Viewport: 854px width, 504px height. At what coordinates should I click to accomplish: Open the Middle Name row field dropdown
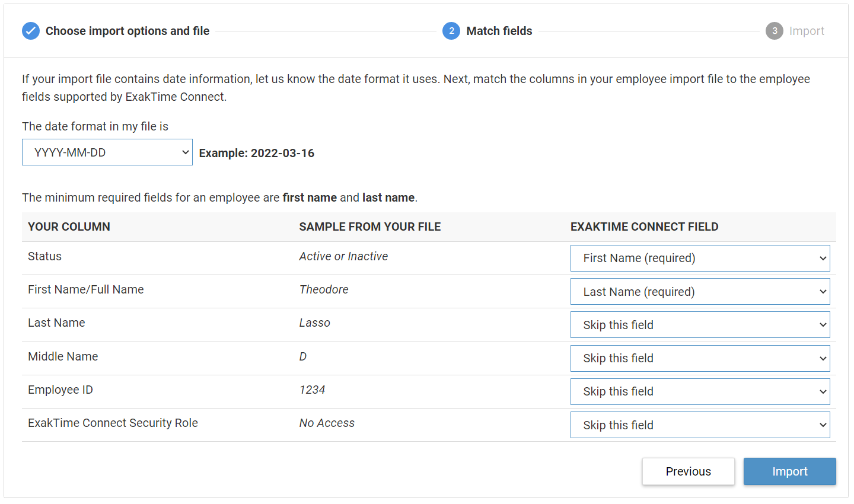pos(700,358)
